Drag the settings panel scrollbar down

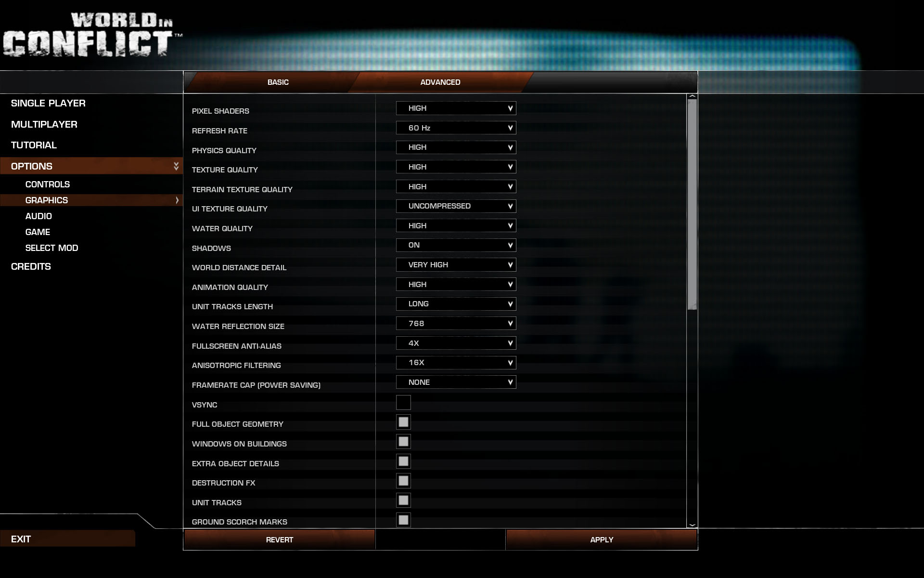[x=693, y=524]
